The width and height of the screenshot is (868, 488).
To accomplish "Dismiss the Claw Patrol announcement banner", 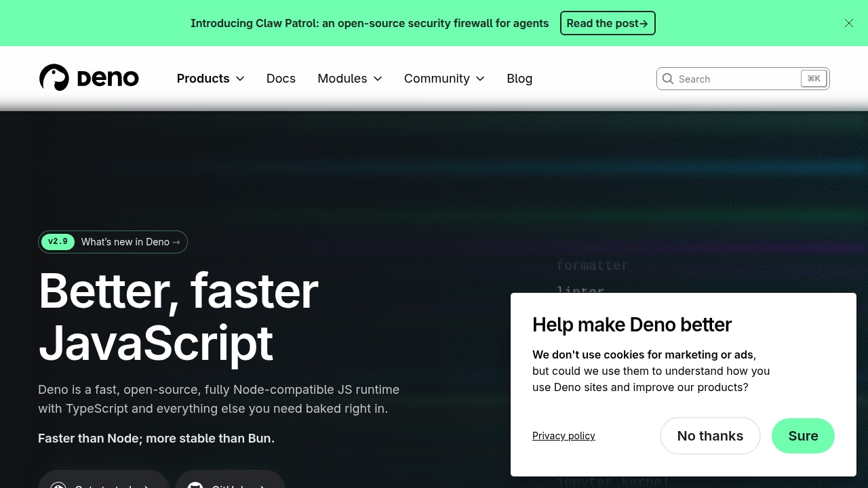I will pos(849,23).
